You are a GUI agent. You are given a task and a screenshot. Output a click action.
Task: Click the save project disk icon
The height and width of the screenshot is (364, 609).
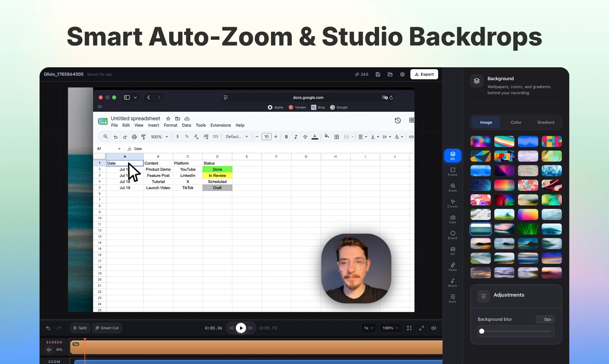(378, 74)
